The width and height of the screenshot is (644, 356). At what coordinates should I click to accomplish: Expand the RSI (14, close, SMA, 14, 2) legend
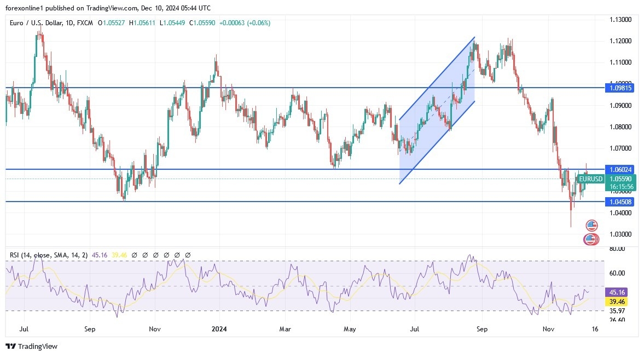tap(48, 254)
